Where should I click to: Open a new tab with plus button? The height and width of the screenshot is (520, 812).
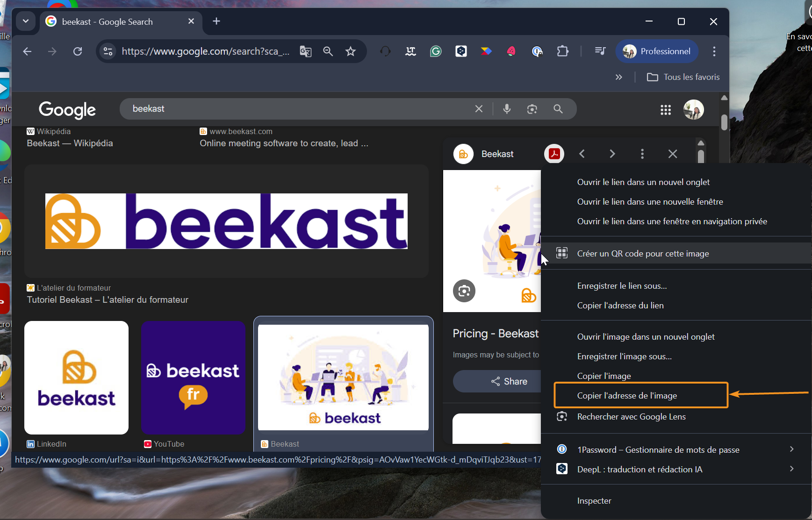point(216,21)
